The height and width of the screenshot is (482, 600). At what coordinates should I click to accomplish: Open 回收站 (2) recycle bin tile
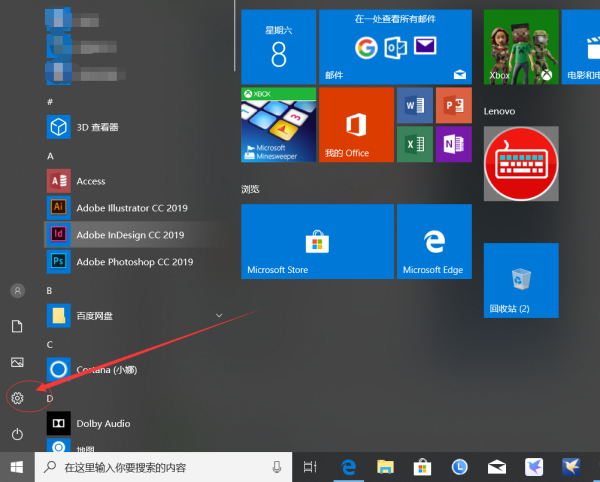(521, 280)
